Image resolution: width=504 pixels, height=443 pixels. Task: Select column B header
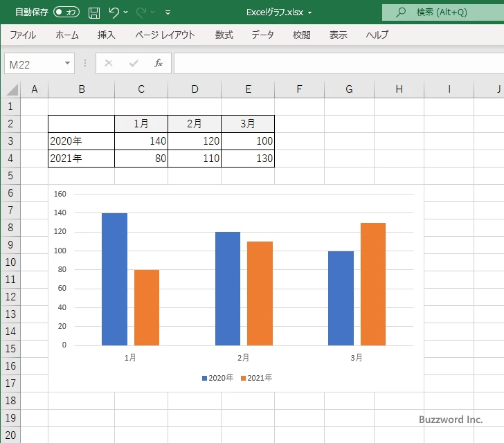(81, 89)
